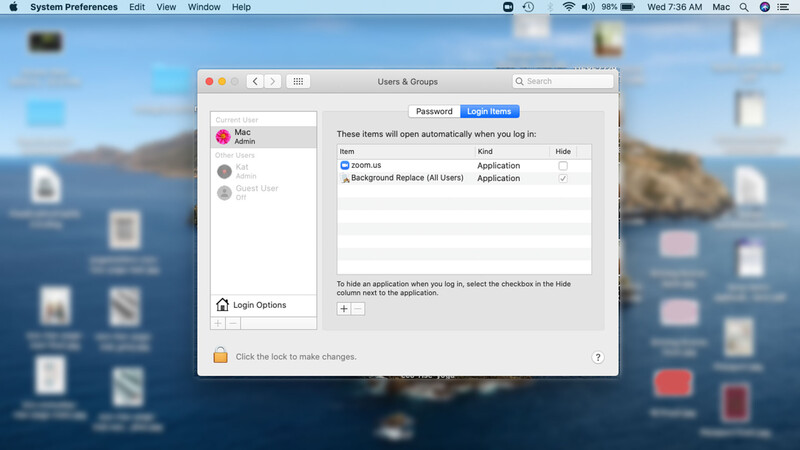Click the Application kind for zoom.us
The height and width of the screenshot is (450, 800).
tap(498, 166)
